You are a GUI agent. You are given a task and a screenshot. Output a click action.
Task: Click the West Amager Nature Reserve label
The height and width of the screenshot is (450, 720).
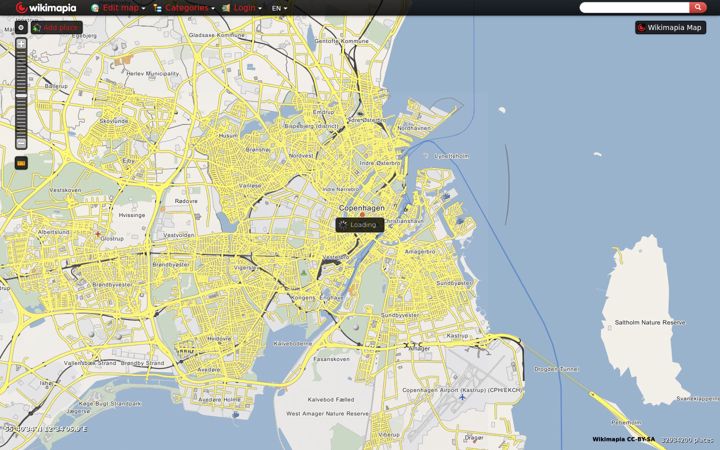(x=327, y=414)
